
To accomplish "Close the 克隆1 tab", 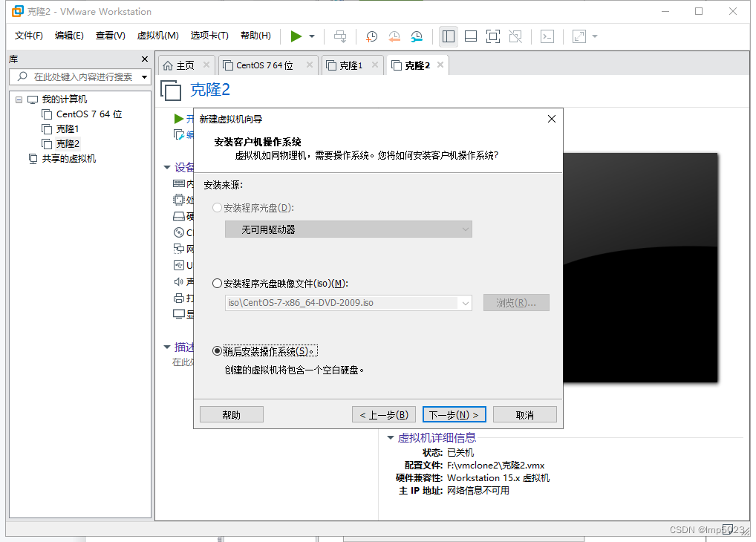I will coord(374,65).
